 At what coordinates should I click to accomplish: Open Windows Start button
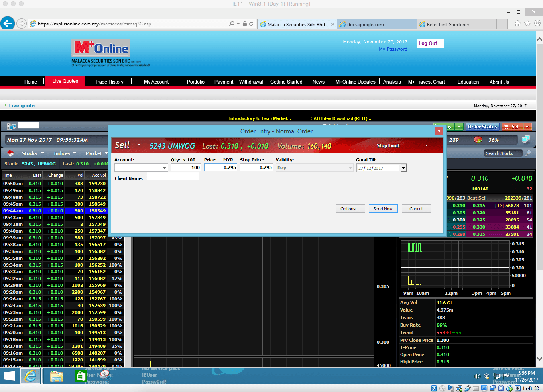pyautogui.click(x=9, y=376)
